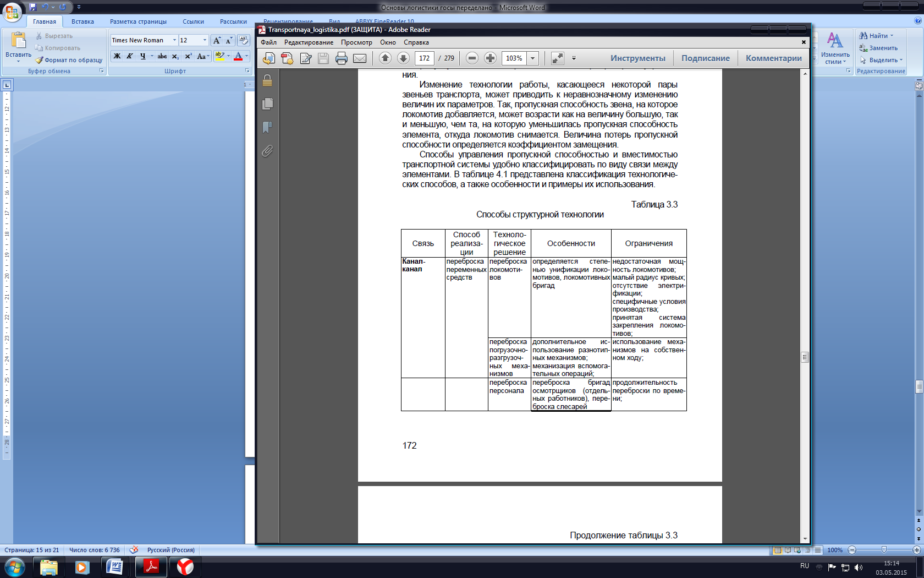The height and width of the screenshot is (578, 924).
Task: Click the greyed-out Save diskette icon in Adobe Reader
Action: pyautogui.click(x=323, y=58)
